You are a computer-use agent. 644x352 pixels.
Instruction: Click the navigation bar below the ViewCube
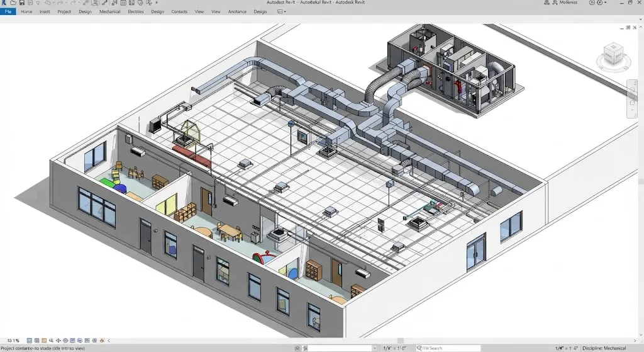pyautogui.click(x=632, y=99)
